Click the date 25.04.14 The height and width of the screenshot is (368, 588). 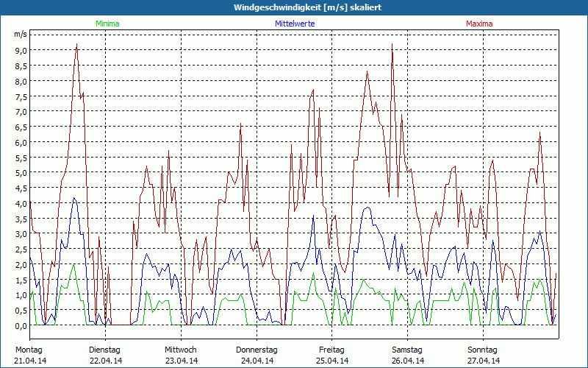(x=332, y=361)
